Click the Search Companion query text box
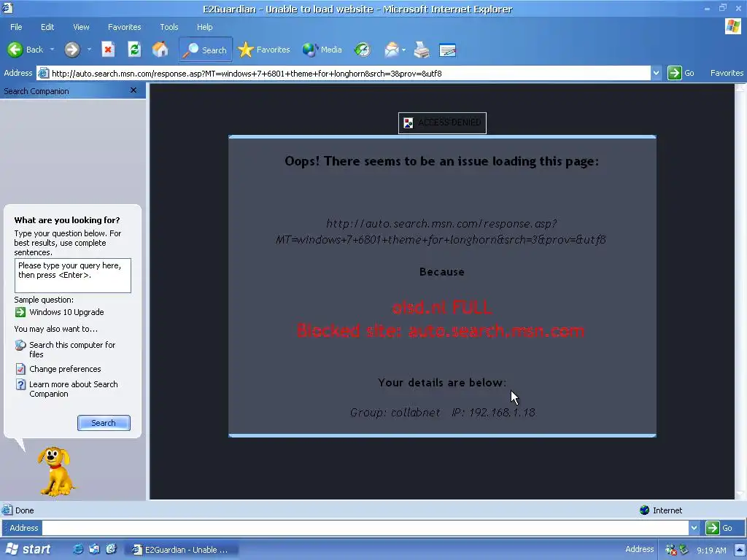 click(x=73, y=276)
